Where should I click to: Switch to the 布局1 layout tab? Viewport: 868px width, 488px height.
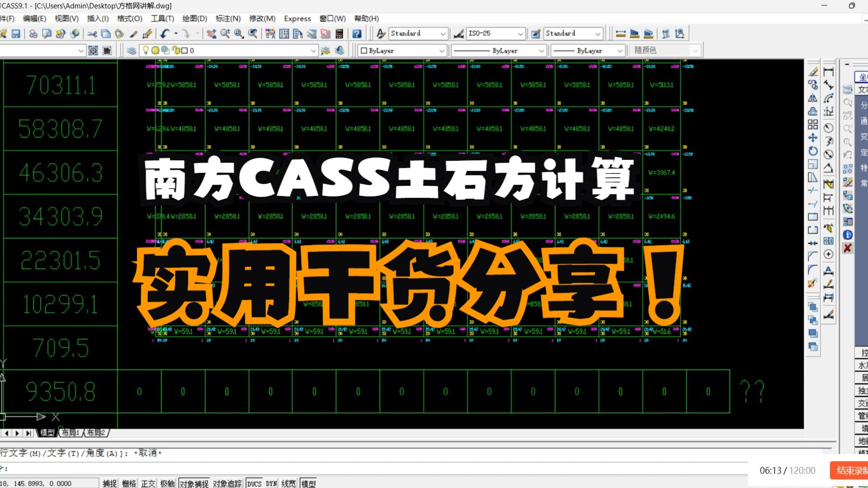click(71, 433)
